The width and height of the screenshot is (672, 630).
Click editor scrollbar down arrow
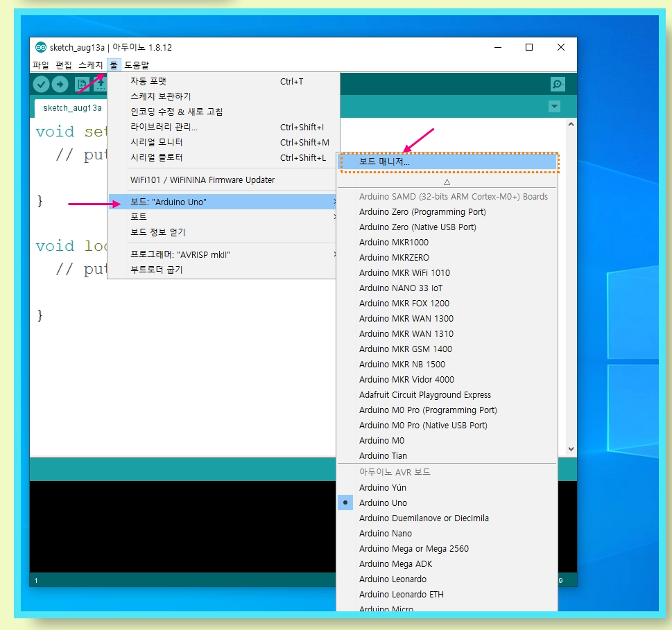pyautogui.click(x=571, y=449)
